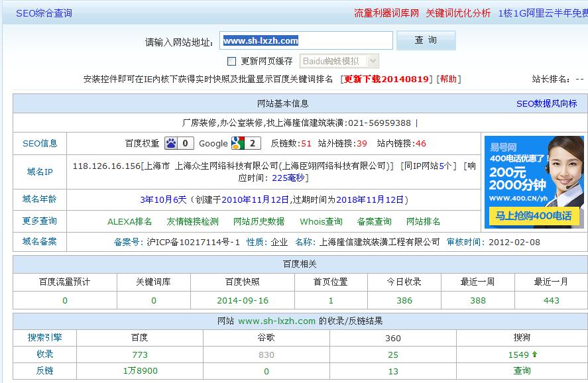Open the 友情链接检测 link
The height and width of the screenshot is (383, 588).
pos(192,221)
